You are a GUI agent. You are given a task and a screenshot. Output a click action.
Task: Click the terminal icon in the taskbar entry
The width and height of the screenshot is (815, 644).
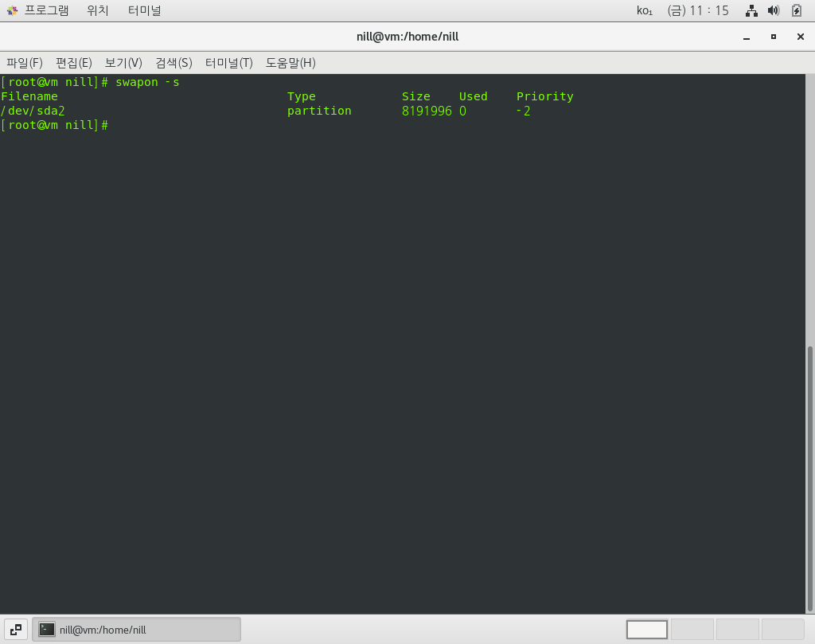pos(47,630)
